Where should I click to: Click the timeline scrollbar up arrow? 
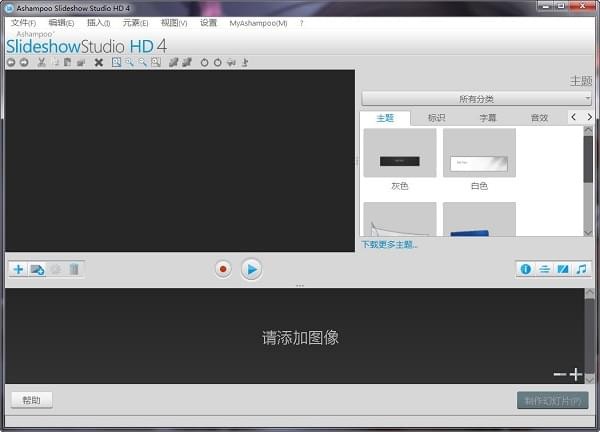(x=589, y=293)
